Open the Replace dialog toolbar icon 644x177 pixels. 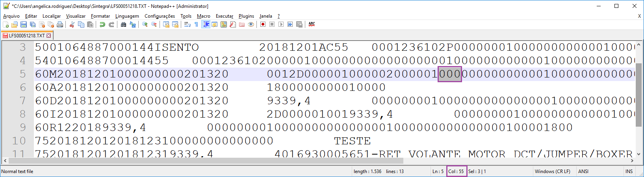point(133,24)
